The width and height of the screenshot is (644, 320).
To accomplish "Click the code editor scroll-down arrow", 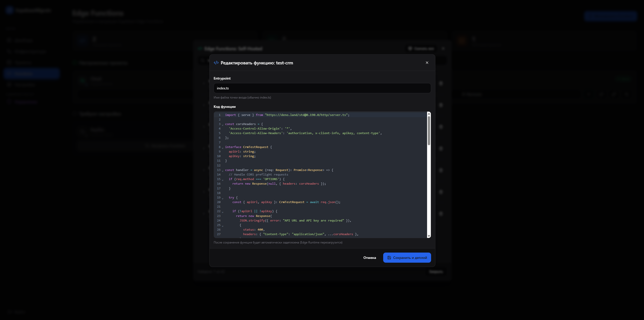I will pyautogui.click(x=429, y=236).
